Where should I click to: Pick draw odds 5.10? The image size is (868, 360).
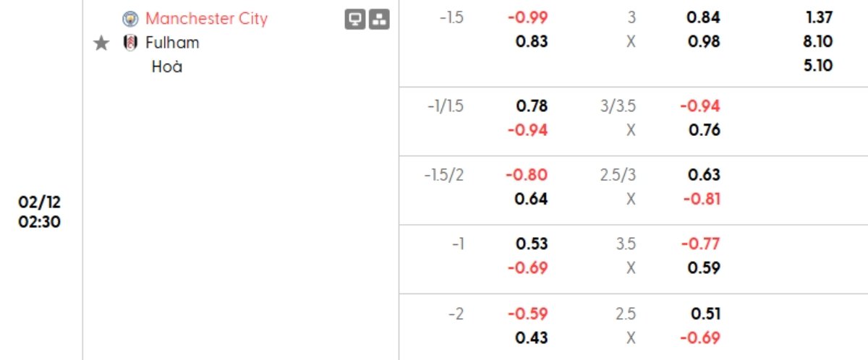(818, 66)
